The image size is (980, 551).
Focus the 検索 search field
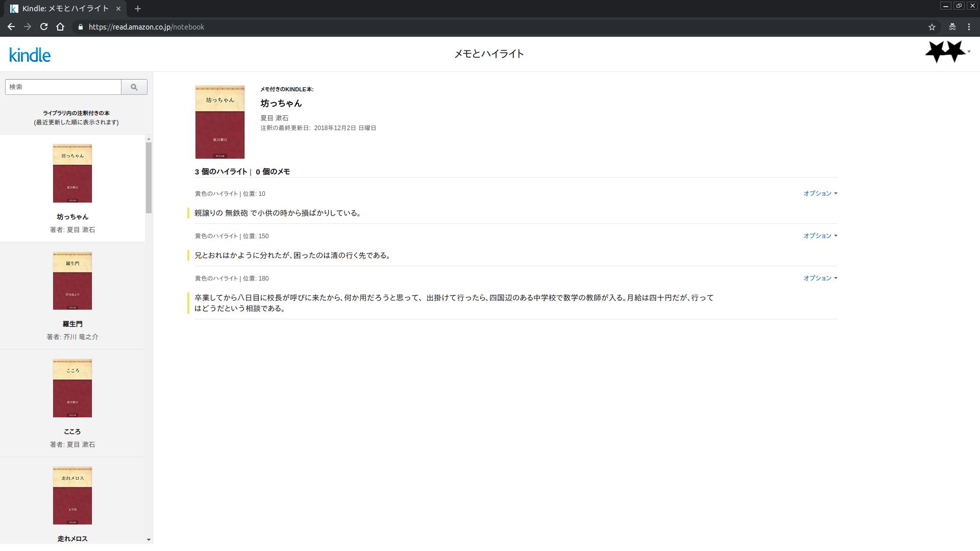63,87
